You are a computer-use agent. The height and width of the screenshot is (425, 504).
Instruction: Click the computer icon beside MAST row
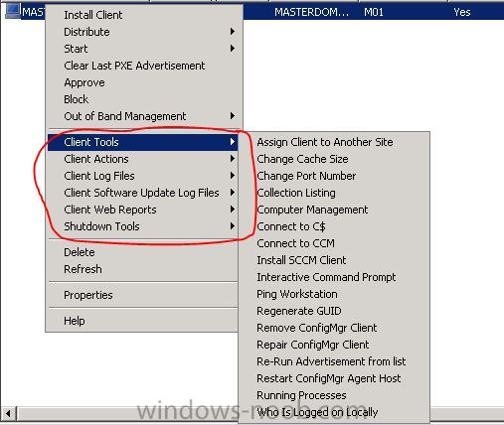(x=13, y=11)
